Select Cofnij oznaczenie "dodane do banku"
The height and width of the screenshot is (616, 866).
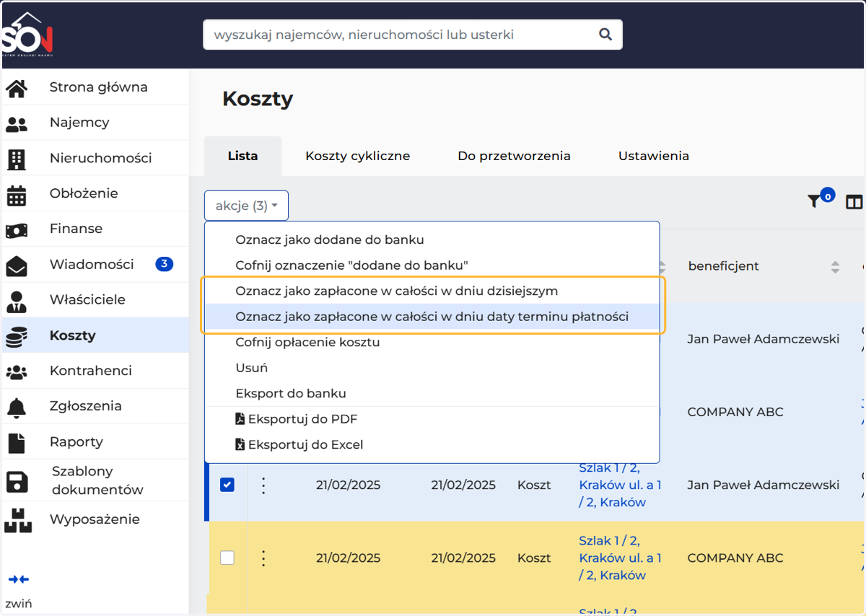point(432,265)
